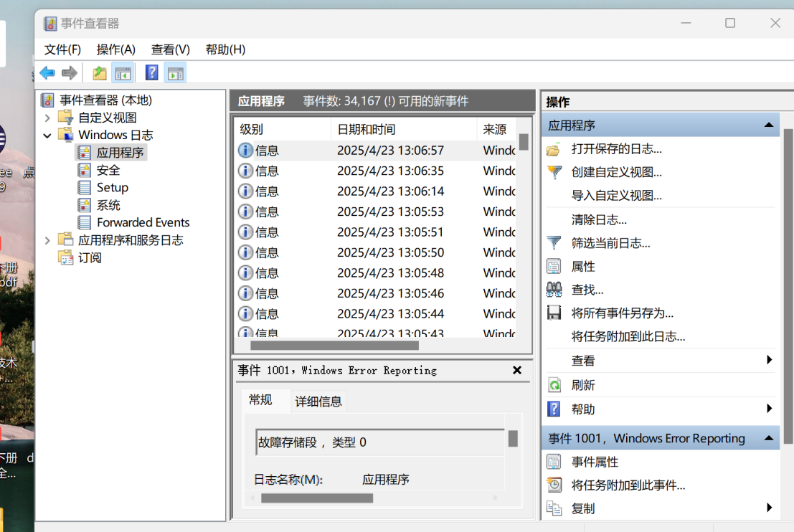Sort by the 日期和时间 column header
Screen dimensions: 794x532
pos(404,130)
